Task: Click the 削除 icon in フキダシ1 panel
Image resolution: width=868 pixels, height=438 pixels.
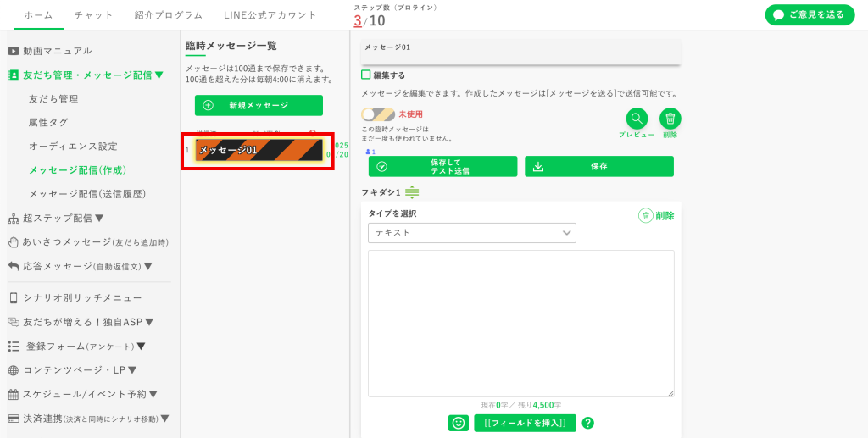Action: pos(645,216)
